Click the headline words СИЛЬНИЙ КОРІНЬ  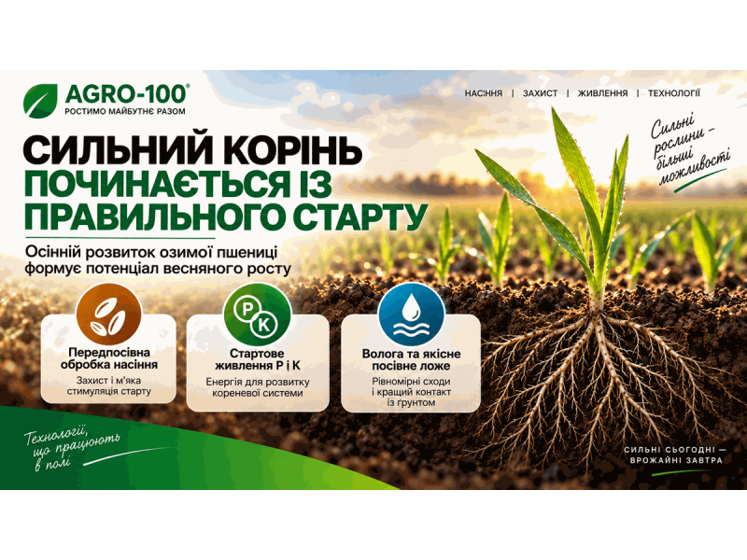point(193,150)
